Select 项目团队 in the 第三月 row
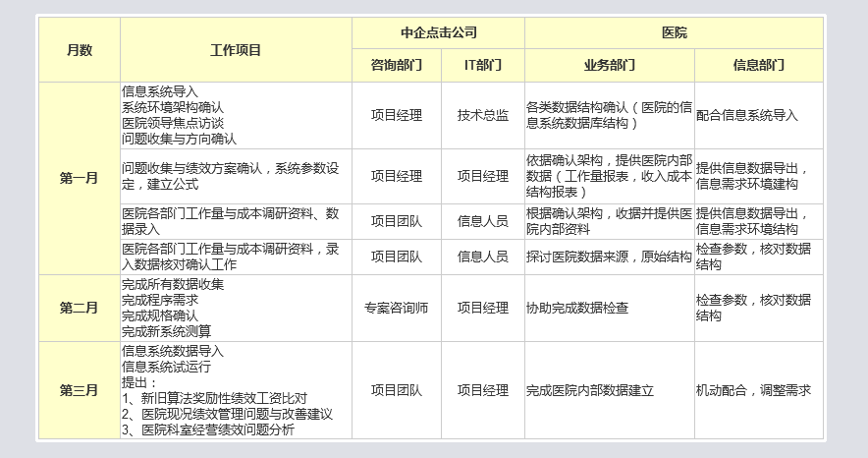The height and width of the screenshot is (458, 868). click(x=397, y=390)
